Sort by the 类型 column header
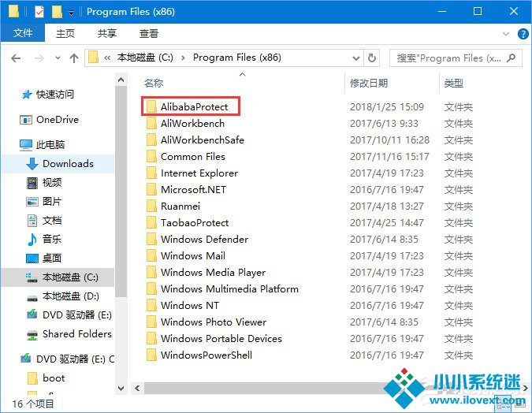This screenshot has height=413, width=532. [454, 83]
